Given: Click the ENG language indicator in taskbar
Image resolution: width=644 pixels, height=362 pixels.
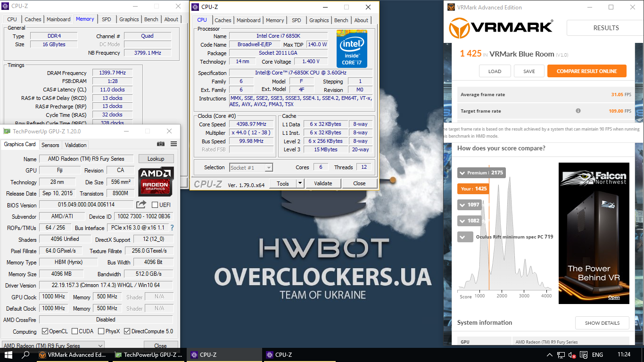Looking at the screenshot, I should tap(597, 355).
